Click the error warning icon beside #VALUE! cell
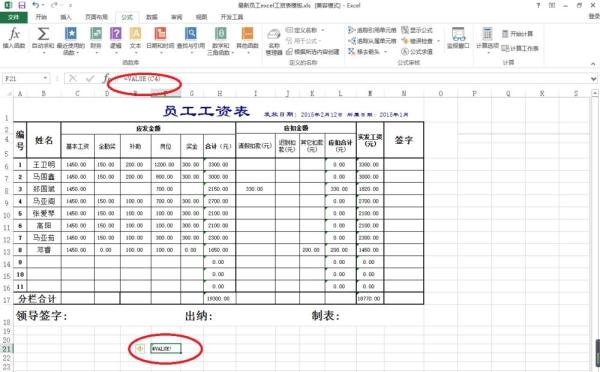Screen dimensions: 600x372 [140, 348]
